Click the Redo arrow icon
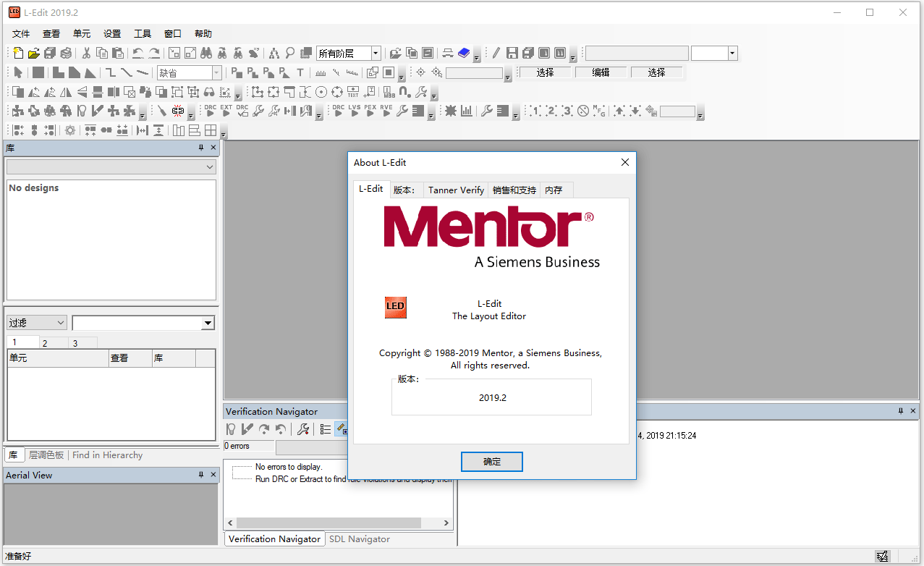The height and width of the screenshot is (566, 924). coord(154,53)
